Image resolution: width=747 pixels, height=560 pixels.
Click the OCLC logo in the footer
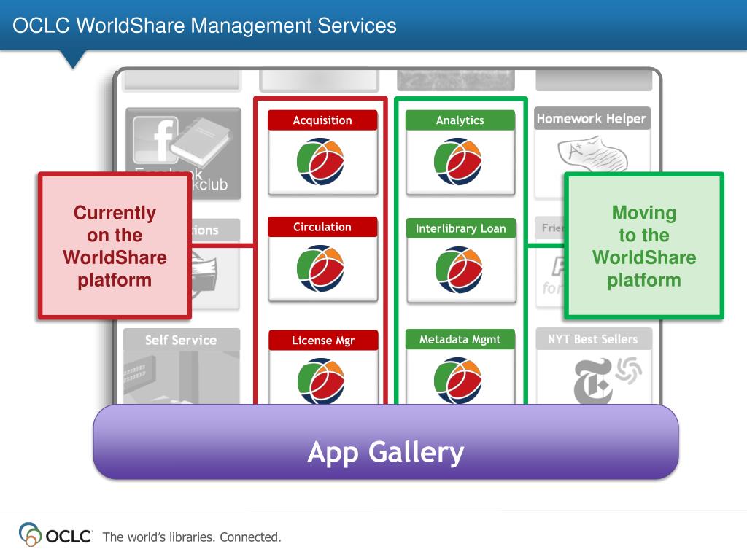[x=55, y=534]
